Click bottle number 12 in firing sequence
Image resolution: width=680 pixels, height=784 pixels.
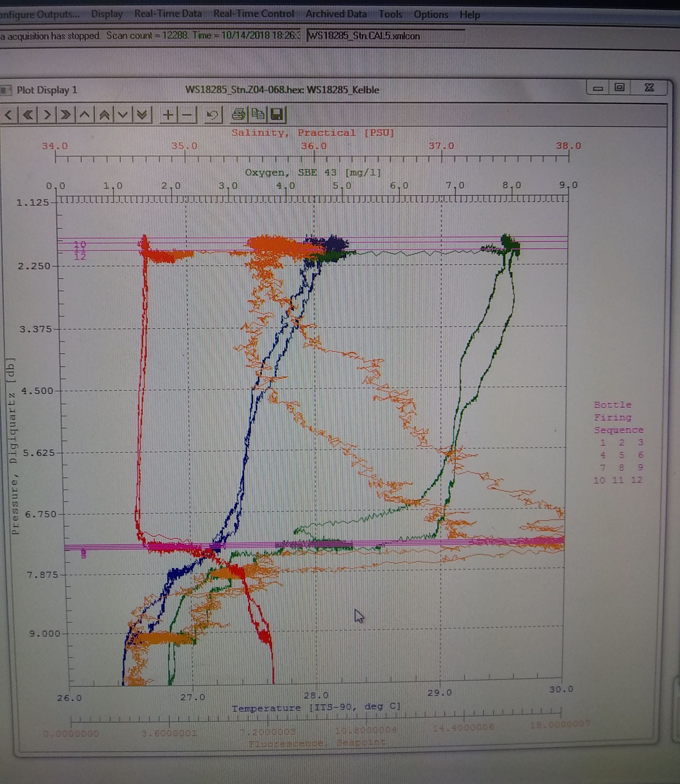pyautogui.click(x=637, y=480)
